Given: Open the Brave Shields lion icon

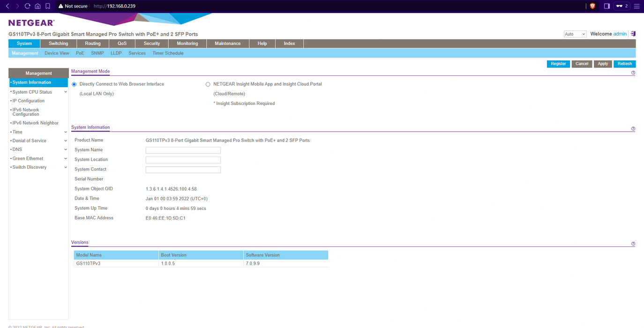Looking at the screenshot, I should [592, 6].
